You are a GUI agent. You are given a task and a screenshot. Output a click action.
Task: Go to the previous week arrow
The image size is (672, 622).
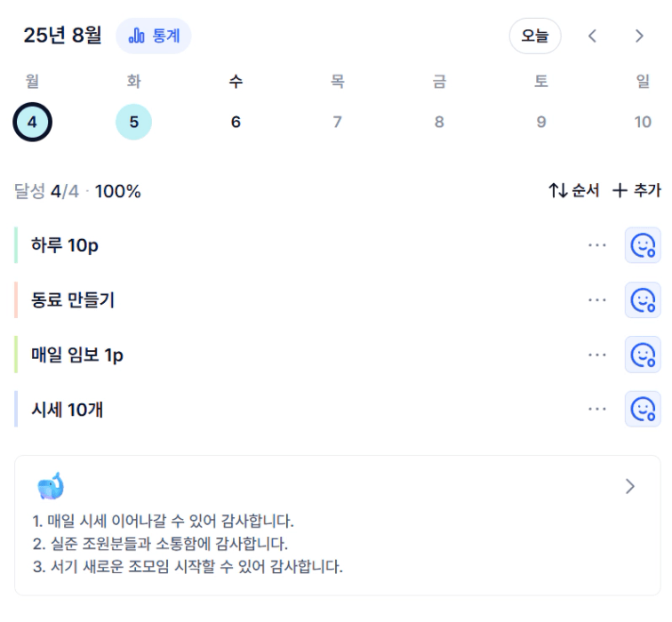click(x=592, y=36)
